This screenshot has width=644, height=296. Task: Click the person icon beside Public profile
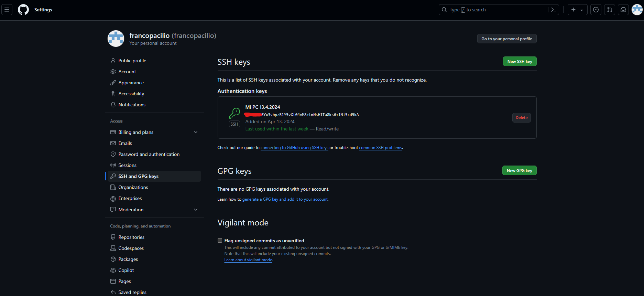(x=113, y=61)
